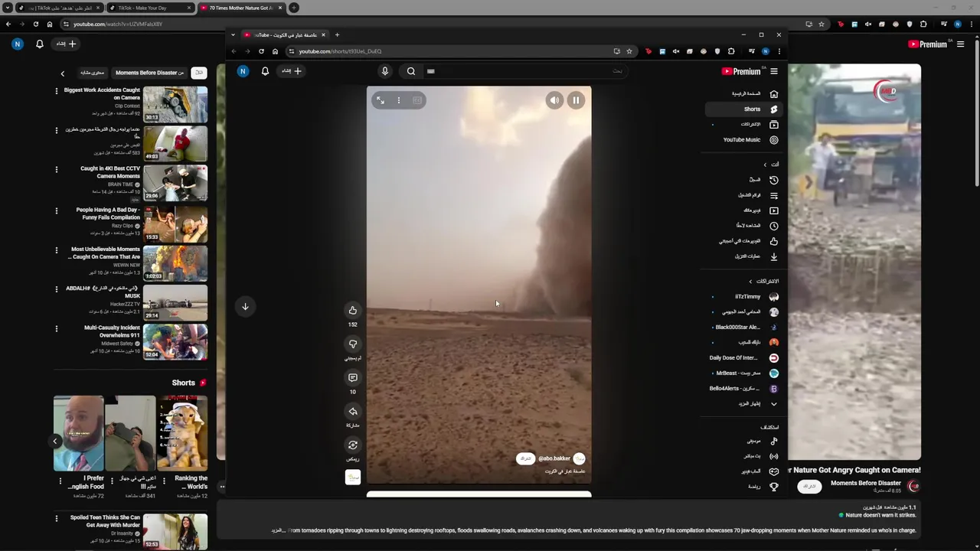The height and width of the screenshot is (551, 980).
Task: Expand the You section chevron
Action: click(765, 165)
